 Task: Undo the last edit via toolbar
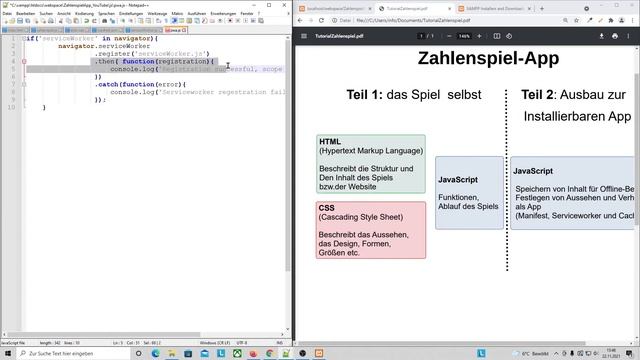tap(87, 21)
